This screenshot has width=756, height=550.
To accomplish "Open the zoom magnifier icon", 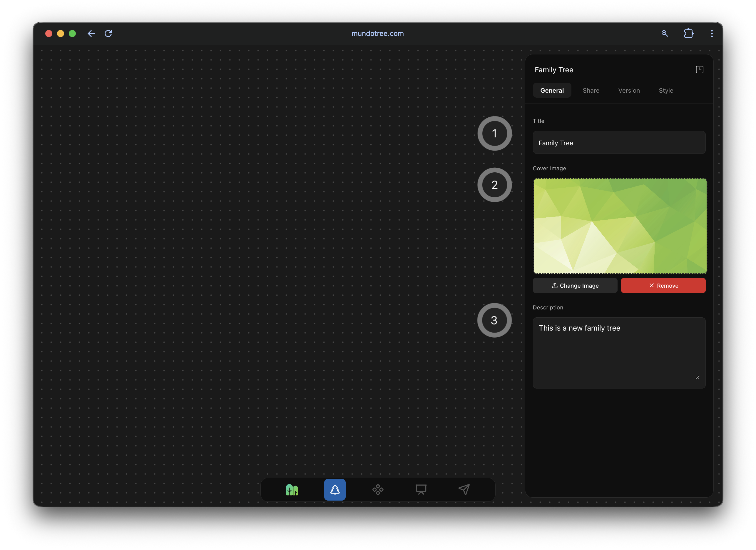I will click(x=664, y=33).
